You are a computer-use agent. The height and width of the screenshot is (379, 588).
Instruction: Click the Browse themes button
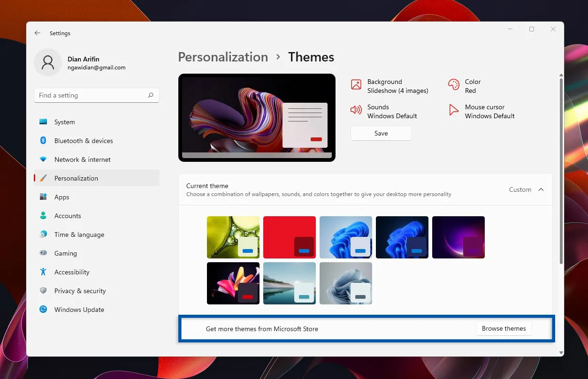point(504,328)
